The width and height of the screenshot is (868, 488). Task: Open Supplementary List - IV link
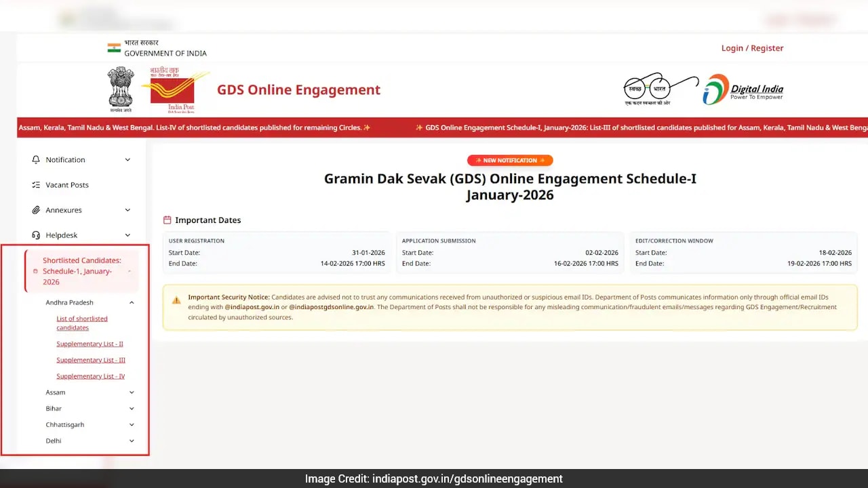click(91, 377)
